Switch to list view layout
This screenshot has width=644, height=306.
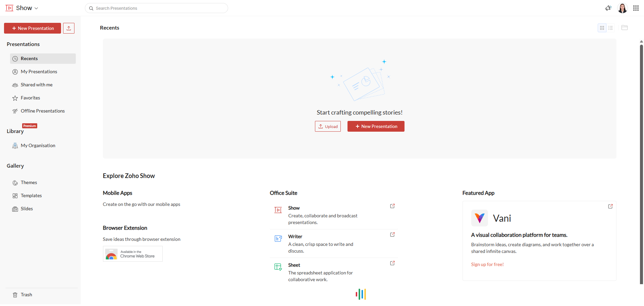pyautogui.click(x=610, y=28)
